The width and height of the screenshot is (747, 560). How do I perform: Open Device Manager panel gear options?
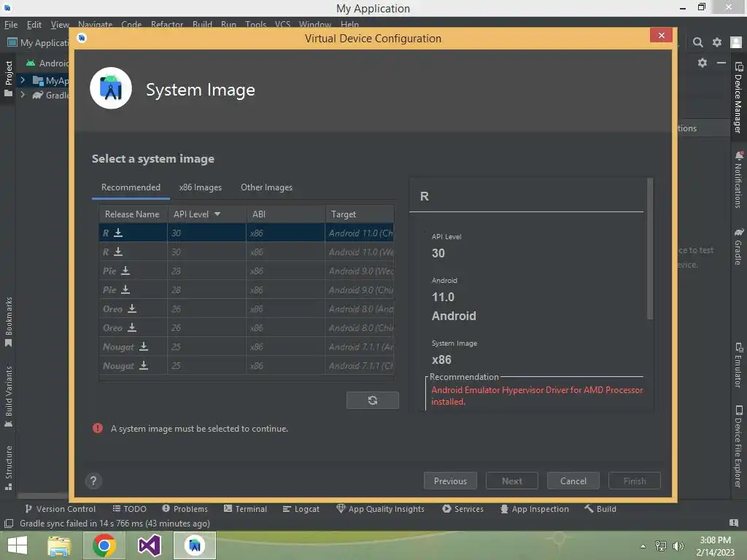703,63
